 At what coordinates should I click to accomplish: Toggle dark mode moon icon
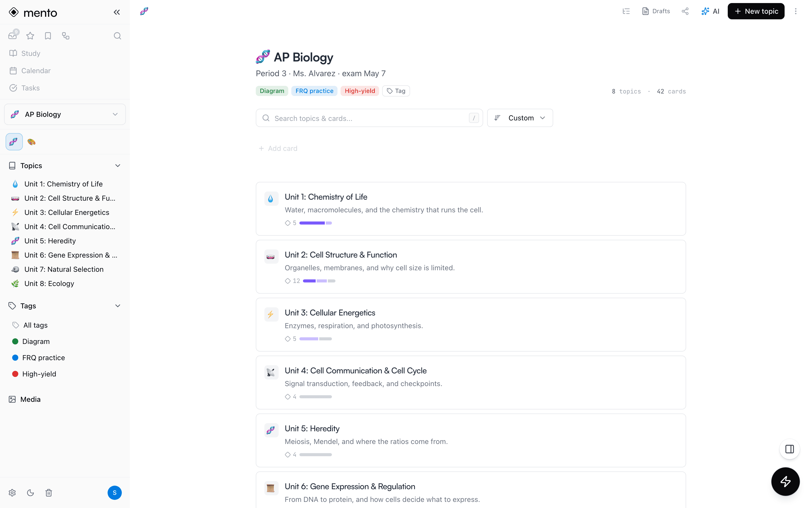pos(30,493)
